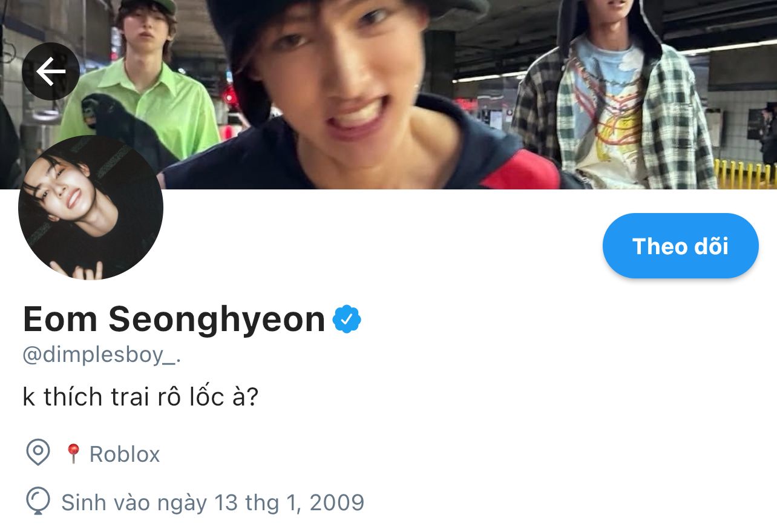Click the birthday balloon icon
This screenshot has width=777, height=532.
[38, 502]
